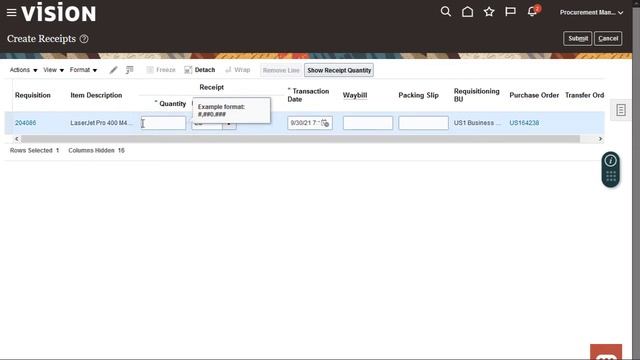The image size is (640, 360).
Task: Open requisition 204086 link
Action: pyautogui.click(x=25, y=123)
